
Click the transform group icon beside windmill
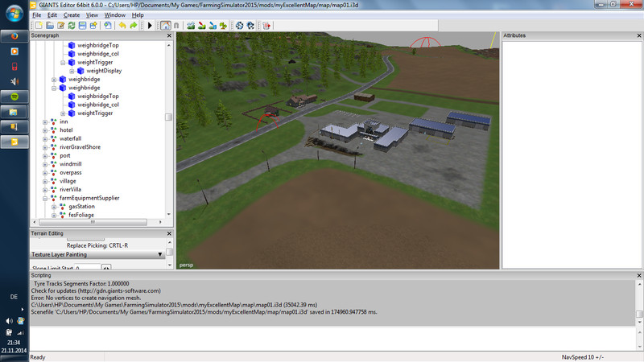pos(53,164)
